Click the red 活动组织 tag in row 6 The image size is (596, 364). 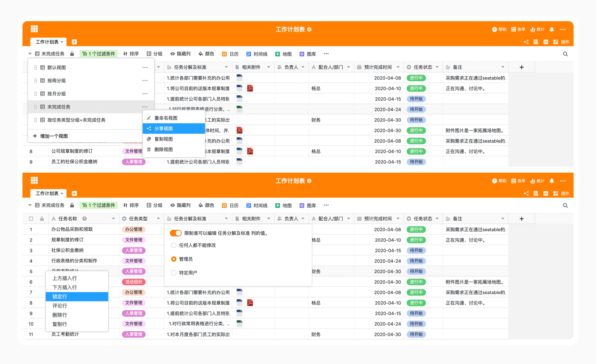point(134,282)
